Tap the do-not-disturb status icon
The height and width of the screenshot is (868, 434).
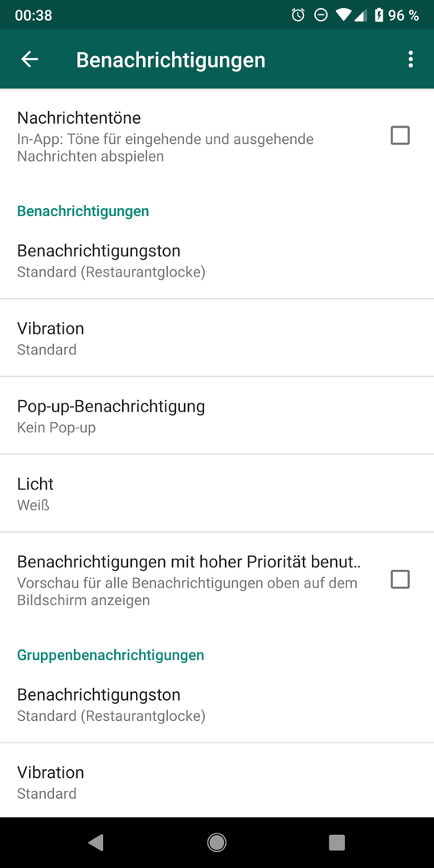321,15
